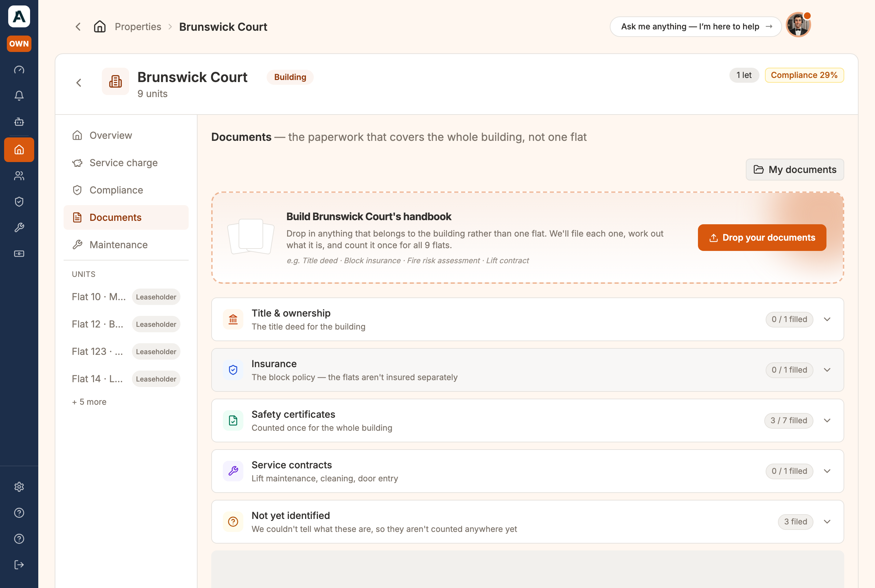Click back arrow beside Brunswick Court title
This screenshot has height=588, width=875.
pyautogui.click(x=79, y=83)
